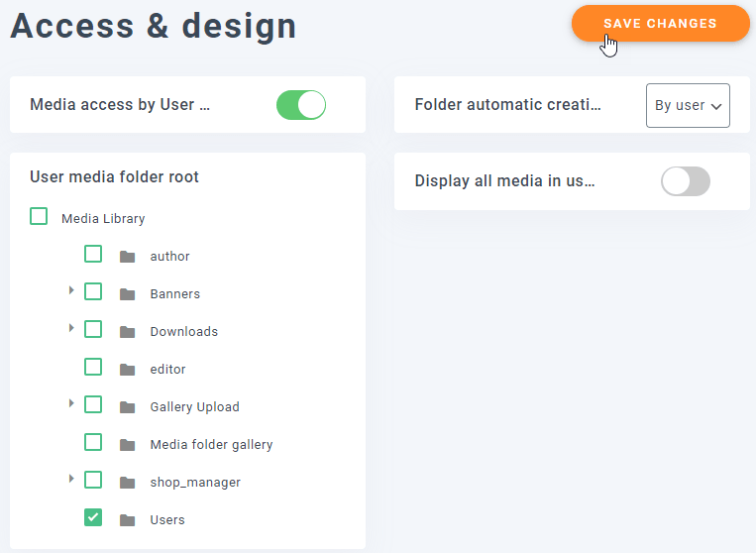Open the Folder automatic creation dropdown
Screen dimensions: 756x553
[688, 105]
